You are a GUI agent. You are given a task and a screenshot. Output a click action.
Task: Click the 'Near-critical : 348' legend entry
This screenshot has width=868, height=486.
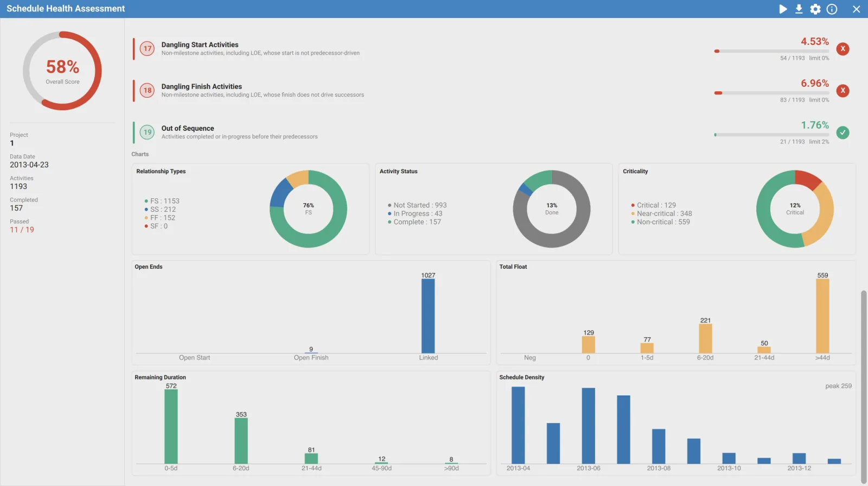[661, 213]
